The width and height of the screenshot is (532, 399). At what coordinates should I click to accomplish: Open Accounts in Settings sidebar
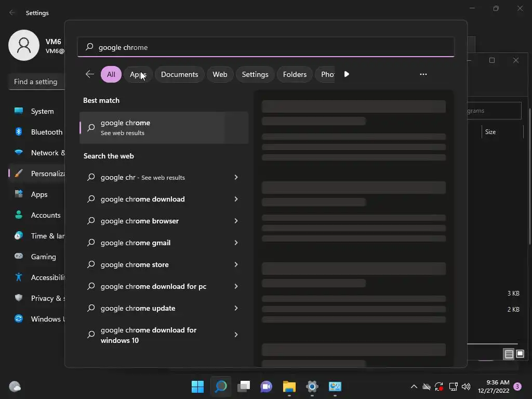37,215
